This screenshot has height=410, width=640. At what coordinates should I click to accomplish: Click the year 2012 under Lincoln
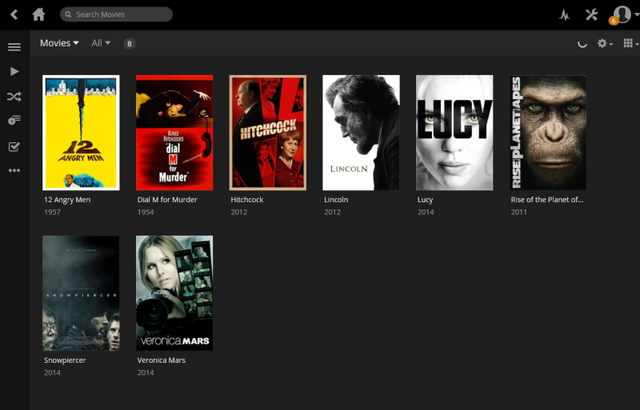(x=332, y=212)
